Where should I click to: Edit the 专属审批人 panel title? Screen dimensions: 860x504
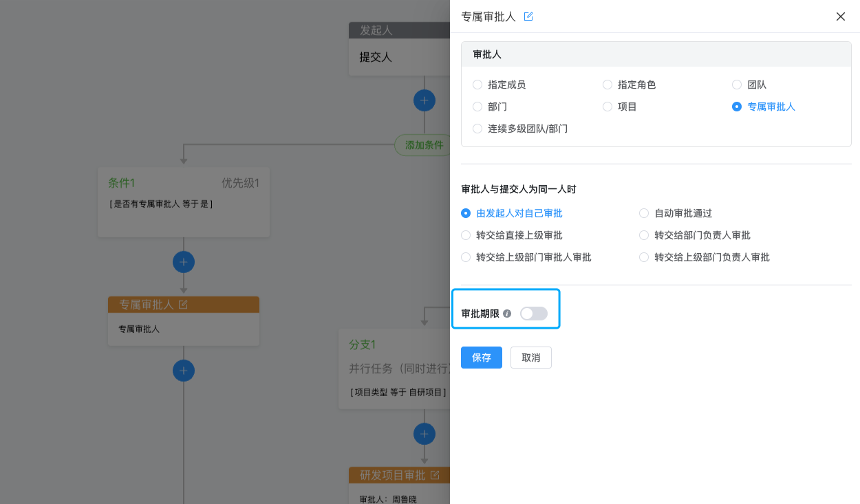[x=528, y=17]
